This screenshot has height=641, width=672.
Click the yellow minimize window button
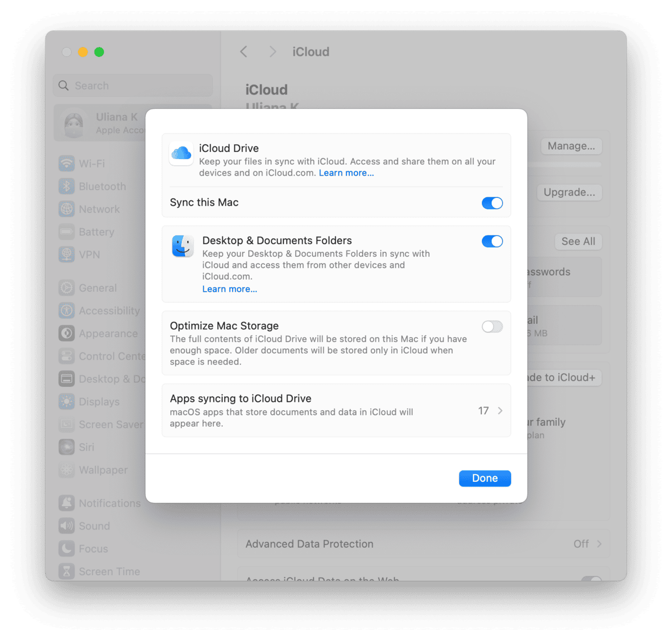point(83,52)
